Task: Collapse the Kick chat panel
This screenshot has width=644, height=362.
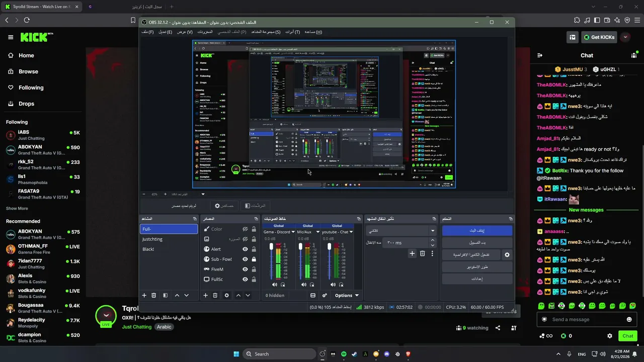Action: point(540,55)
